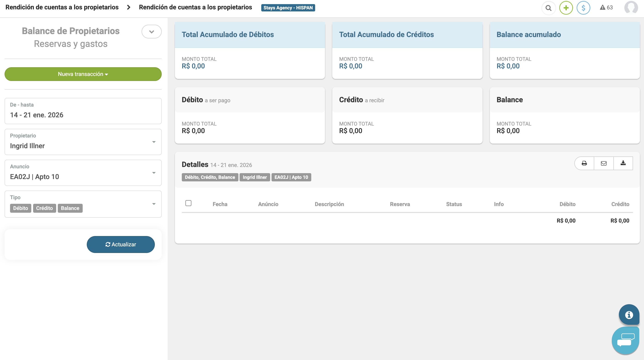Check the select-all checkbox in table header
The image size is (644, 360).
click(188, 203)
